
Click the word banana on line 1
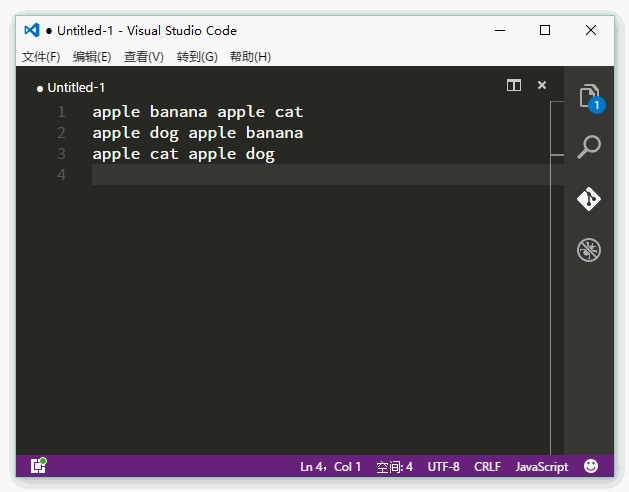(x=179, y=112)
